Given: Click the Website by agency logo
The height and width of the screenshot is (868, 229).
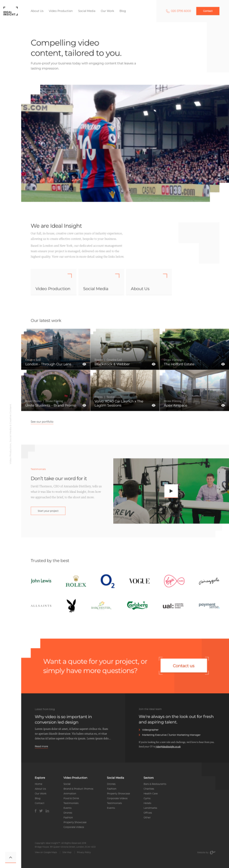Looking at the screenshot, I should pyautogui.click(x=213, y=852).
